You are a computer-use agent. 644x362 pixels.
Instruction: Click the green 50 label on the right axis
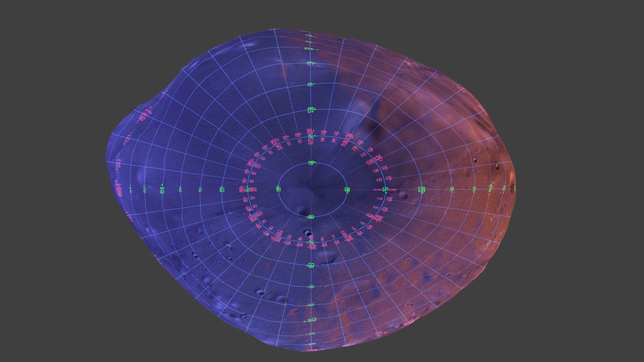tap(452, 188)
